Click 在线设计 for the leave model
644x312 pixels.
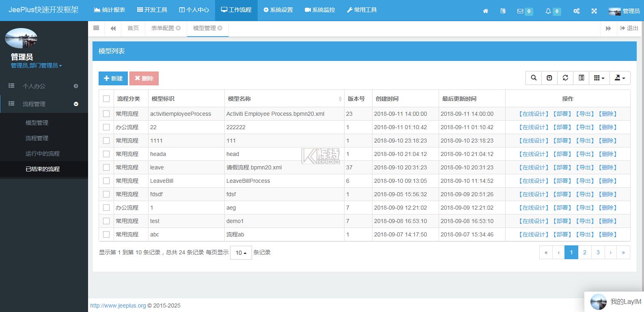534,167
